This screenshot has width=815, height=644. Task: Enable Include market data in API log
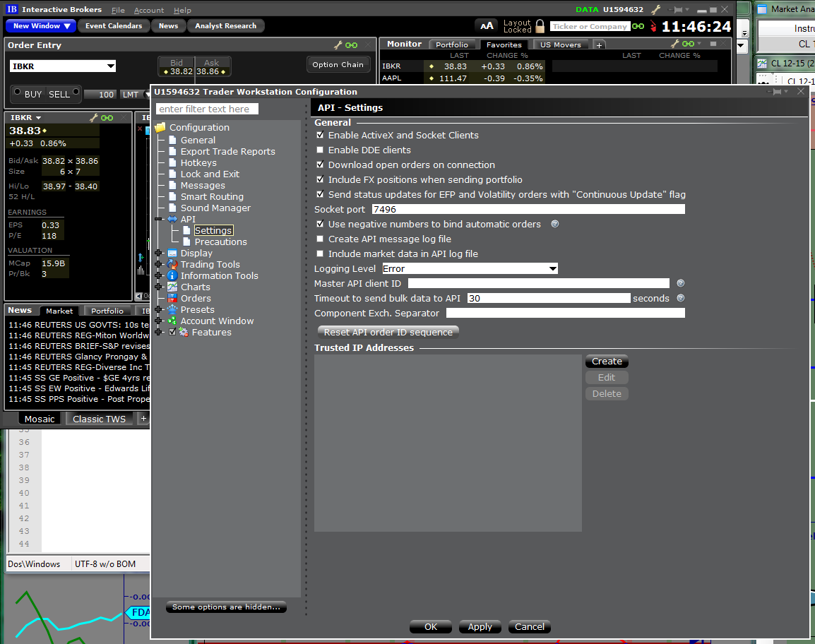(320, 254)
